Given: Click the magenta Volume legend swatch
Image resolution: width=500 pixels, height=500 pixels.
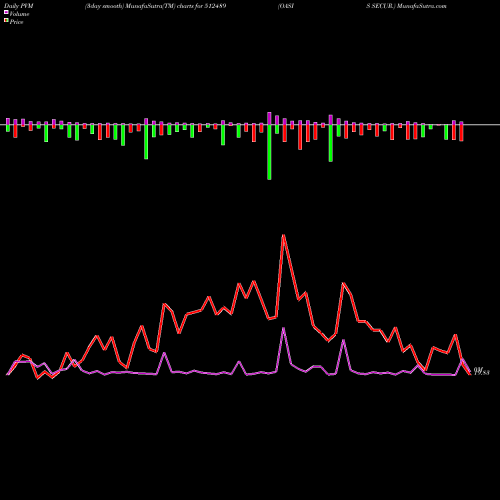Looking at the screenshot, I should [x=6, y=12].
